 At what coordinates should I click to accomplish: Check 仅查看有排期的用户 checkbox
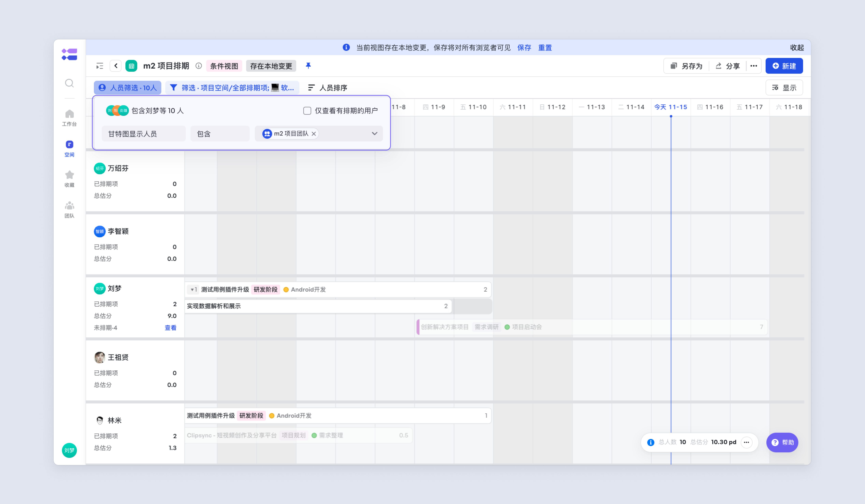tap(307, 111)
